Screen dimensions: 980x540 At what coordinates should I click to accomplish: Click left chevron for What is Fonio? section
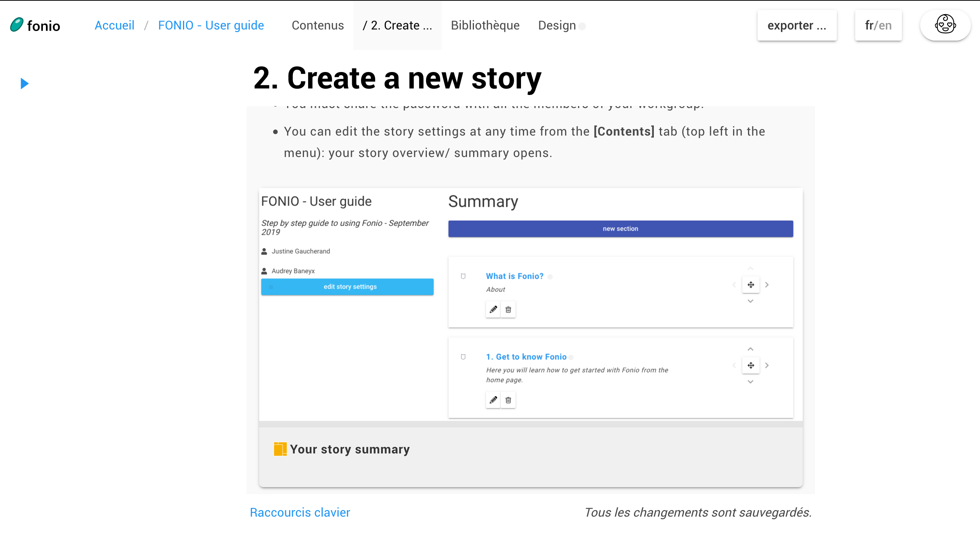[x=734, y=285]
